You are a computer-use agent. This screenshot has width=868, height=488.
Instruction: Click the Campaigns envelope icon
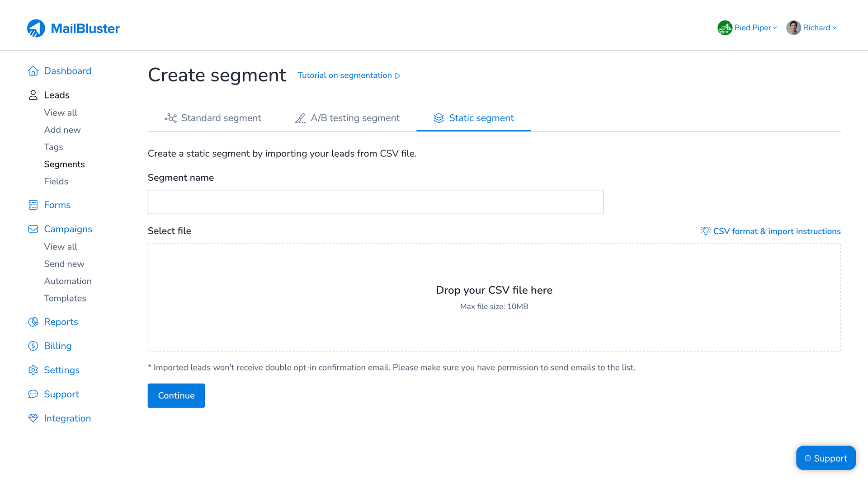33,229
